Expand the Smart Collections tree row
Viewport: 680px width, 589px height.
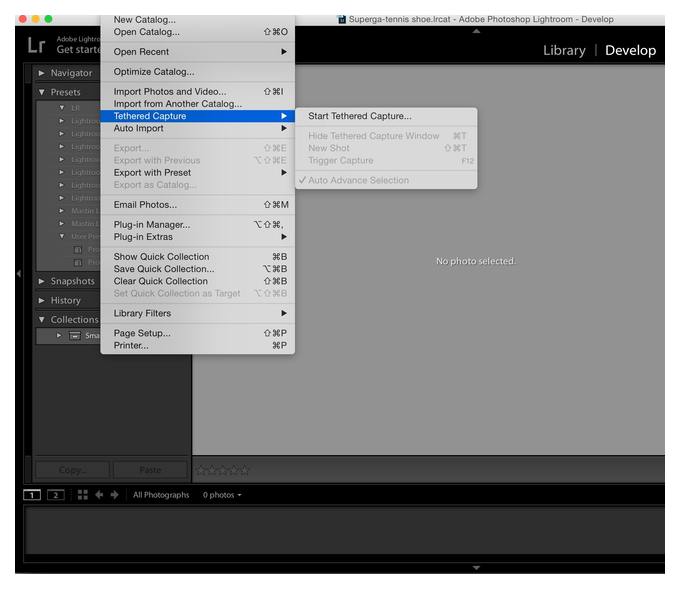click(x=59, y=335)
